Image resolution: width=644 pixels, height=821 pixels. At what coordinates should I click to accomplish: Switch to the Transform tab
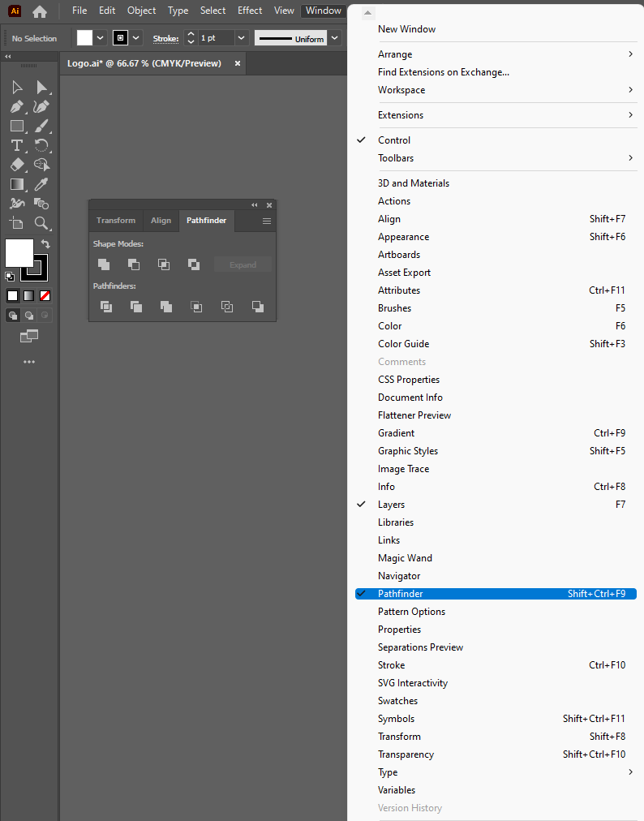pos(116,221)
